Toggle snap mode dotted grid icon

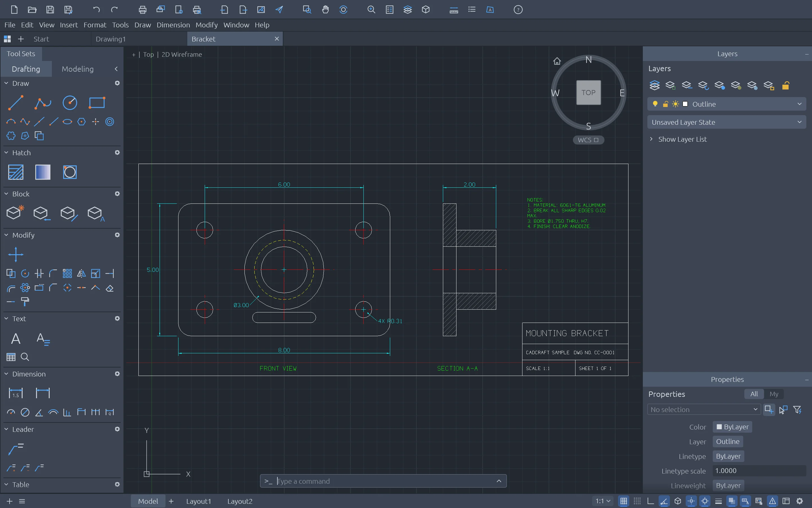637,501
